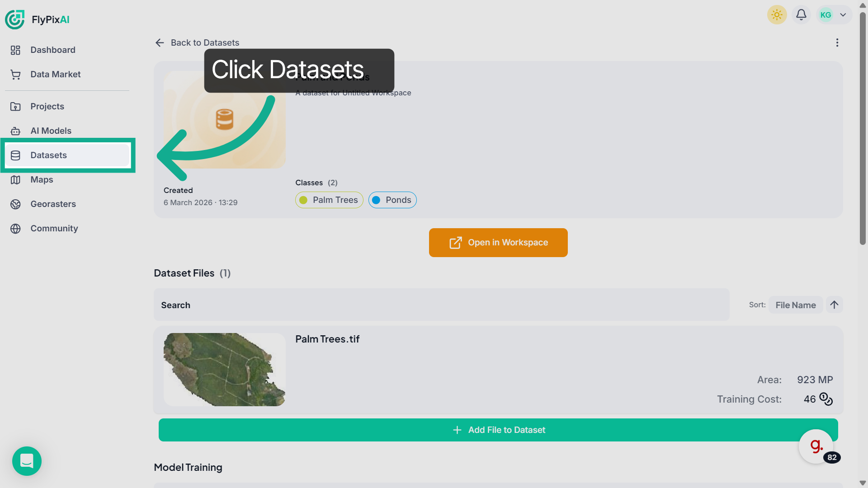
Task: Click the dataset cover thumbnail
Action: point(224,120)
